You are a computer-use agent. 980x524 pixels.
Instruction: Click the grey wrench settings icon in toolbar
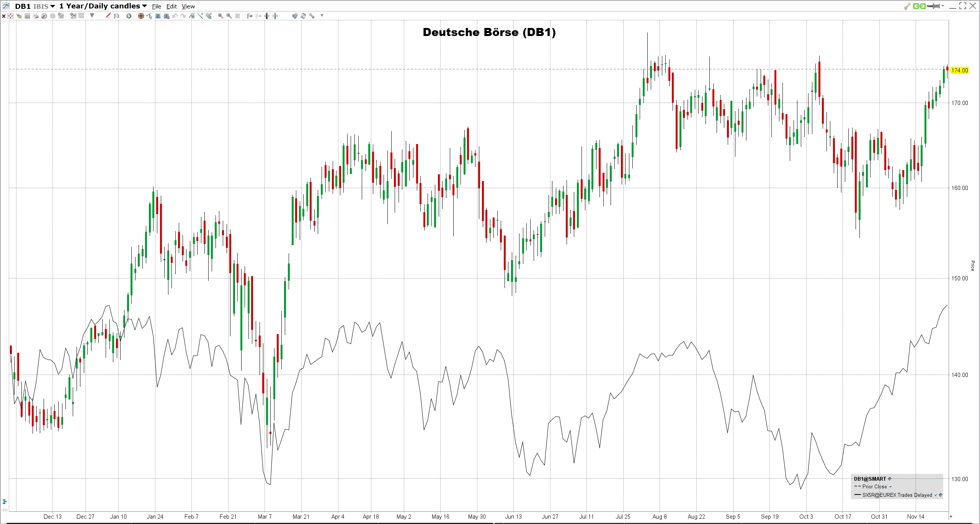coord(312,16)
